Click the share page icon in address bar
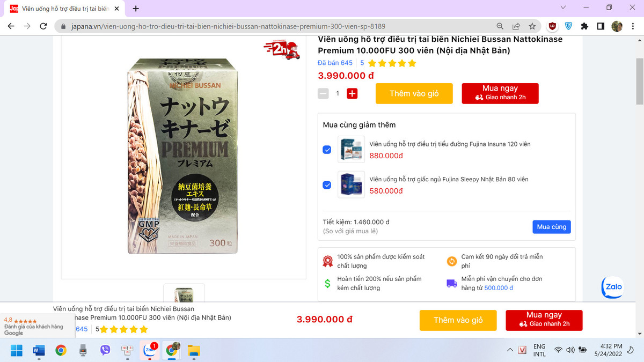 516,26
